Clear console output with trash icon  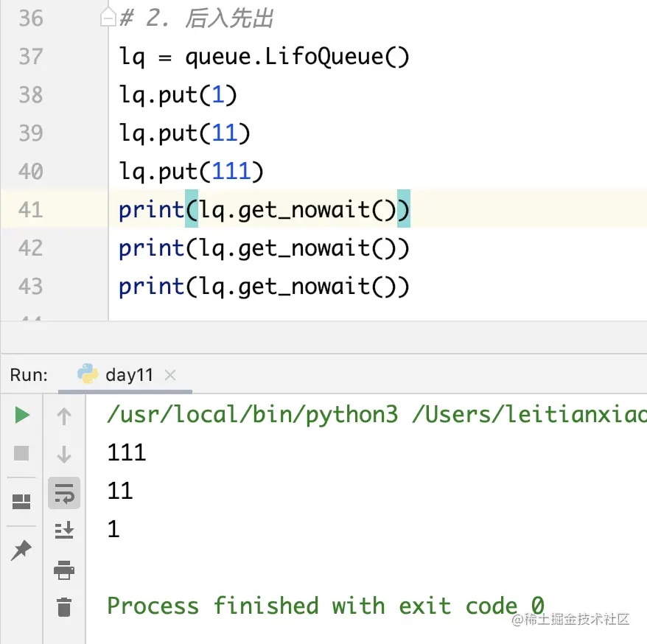click(x=64, y=607)
